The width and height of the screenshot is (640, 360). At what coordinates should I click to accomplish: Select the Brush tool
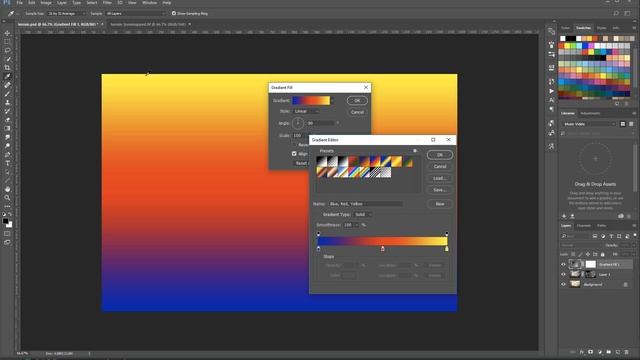(x=7, y=94)
